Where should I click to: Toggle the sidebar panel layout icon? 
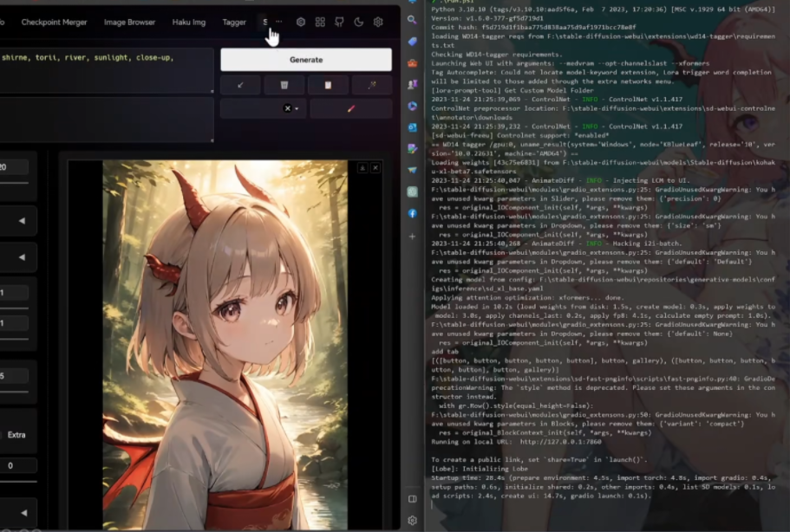coord(412,499)
